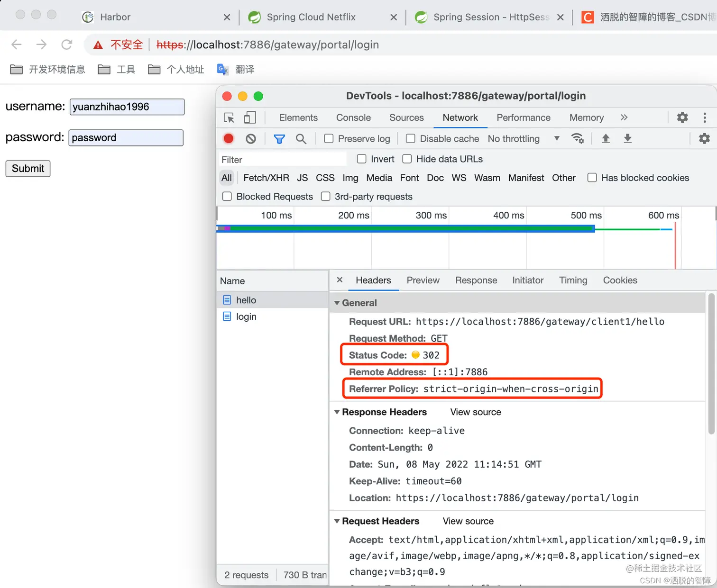Switch to the Sources panel
Screen dimensions: 717x588
pos(406,118)
